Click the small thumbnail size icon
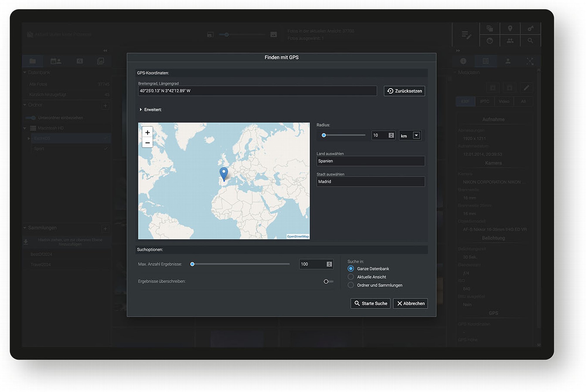The width and height of the screenshot is (586, 392). tap(210, 35)
